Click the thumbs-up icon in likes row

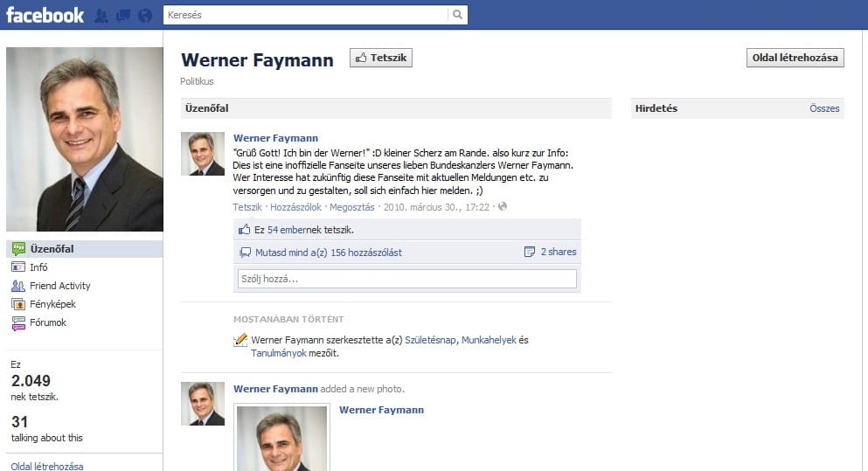(244, 229)
